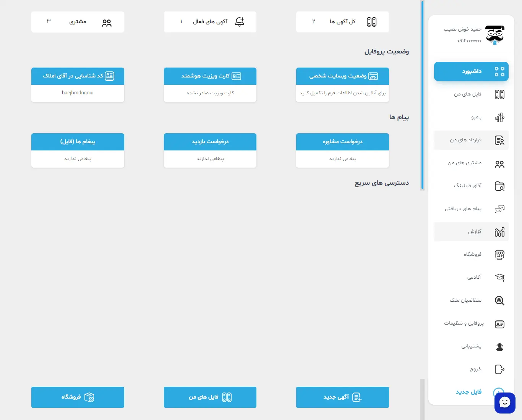Open the chat widget smiley icon
Image resolution: width=522 pixels, height=420 pixels.
[x=505, y=402]
